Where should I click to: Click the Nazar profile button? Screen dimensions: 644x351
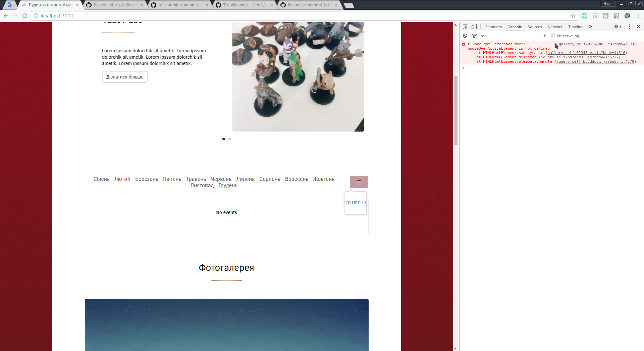click(608, 4)
